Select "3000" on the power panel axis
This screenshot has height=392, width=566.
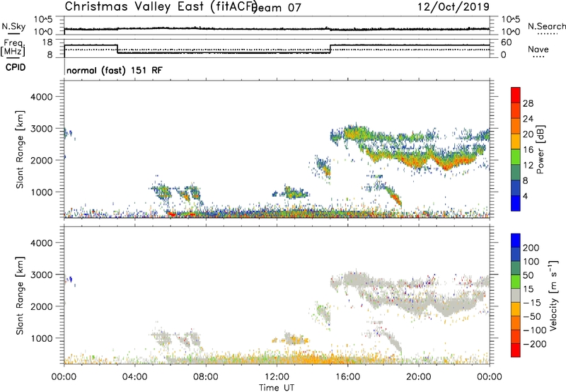tap(42, 129)
